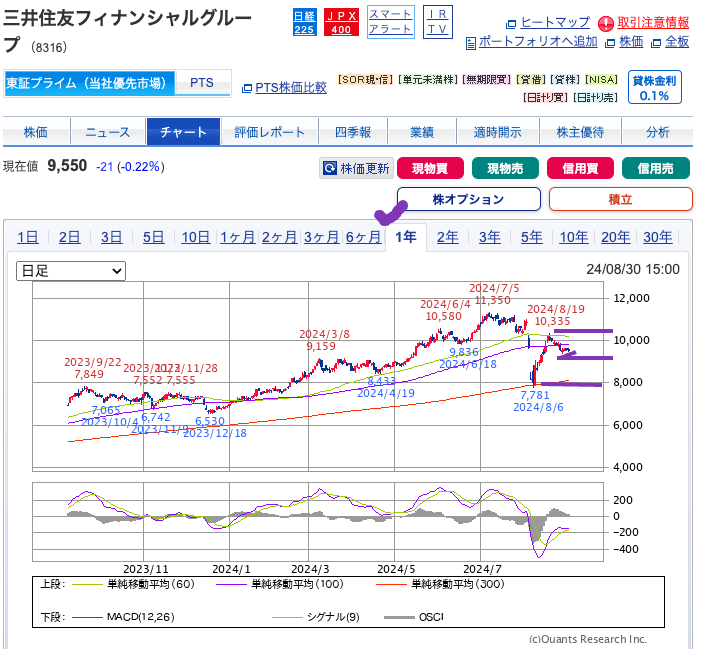Select the 1年 chart period tab
The width and height of the screenshot is (701, 649).
tap(406, 237)
